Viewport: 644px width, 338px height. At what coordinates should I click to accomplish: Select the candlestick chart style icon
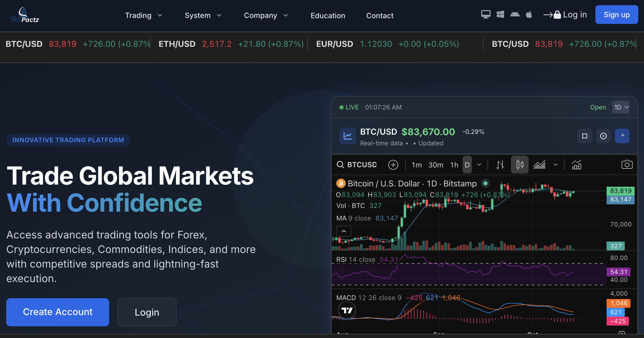pos(520,165)
